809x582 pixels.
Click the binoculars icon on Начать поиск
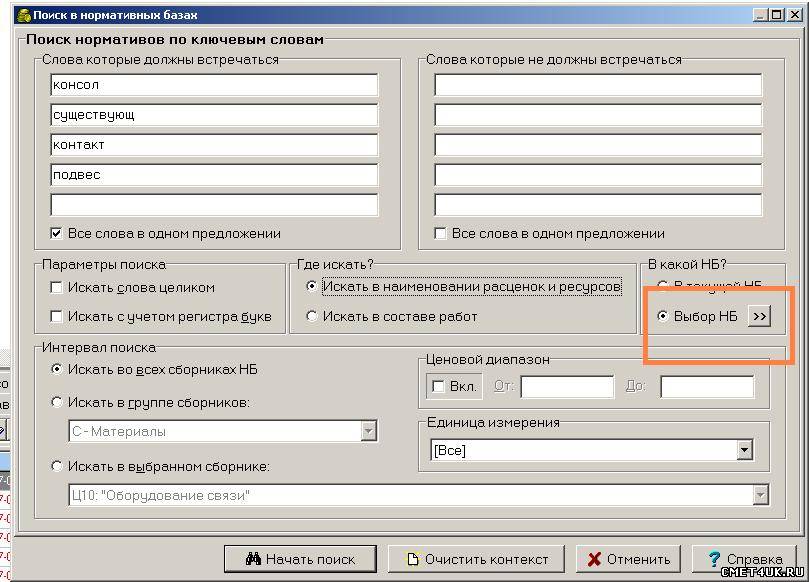pyautogui.click(x=253, y=559)
